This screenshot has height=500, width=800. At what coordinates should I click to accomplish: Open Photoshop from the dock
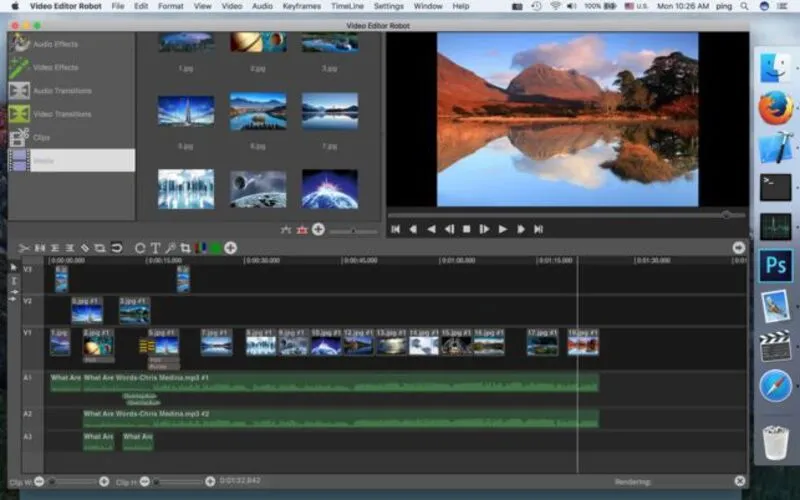(x=775, y=265)
